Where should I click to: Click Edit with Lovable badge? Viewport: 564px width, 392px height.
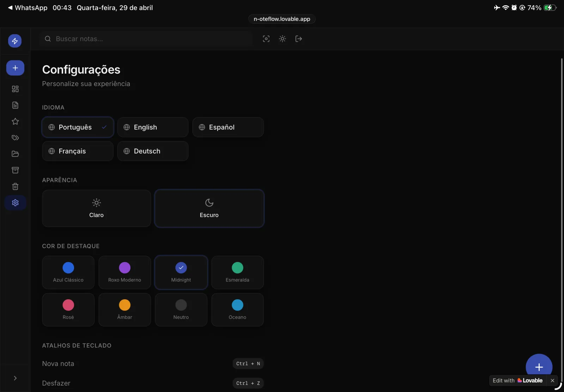coord(517,380)
